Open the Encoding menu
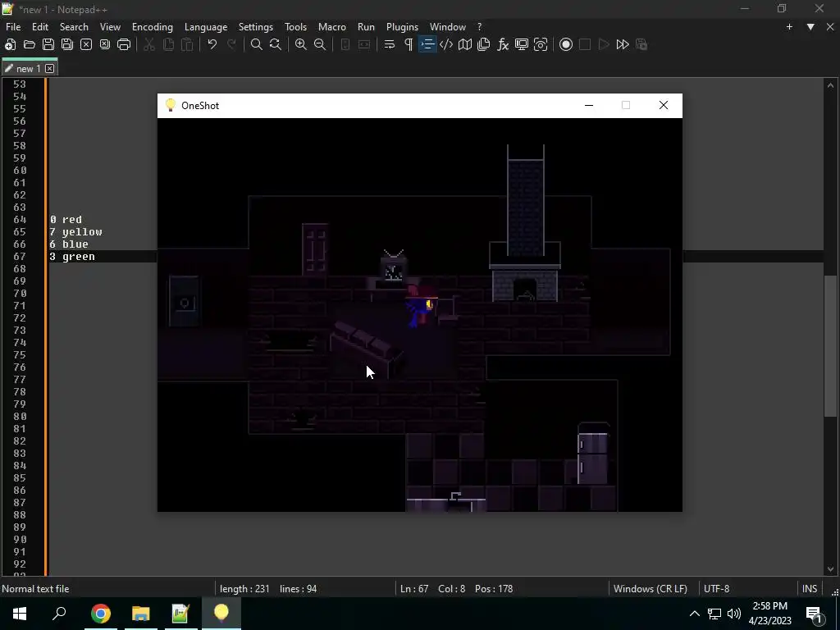 [x=152, y=27]
